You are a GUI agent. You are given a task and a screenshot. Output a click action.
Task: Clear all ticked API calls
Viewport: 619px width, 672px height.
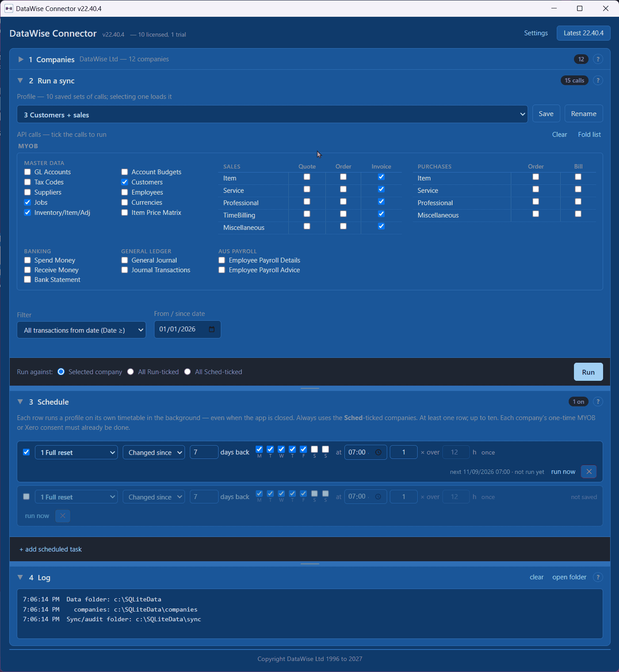559,134
